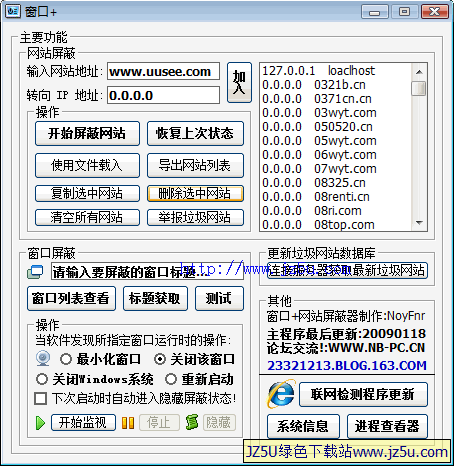Viewport: 454px width, 466px height.
Task: Click the list scrollbar down arrow
Action: (x=419, y=223)
